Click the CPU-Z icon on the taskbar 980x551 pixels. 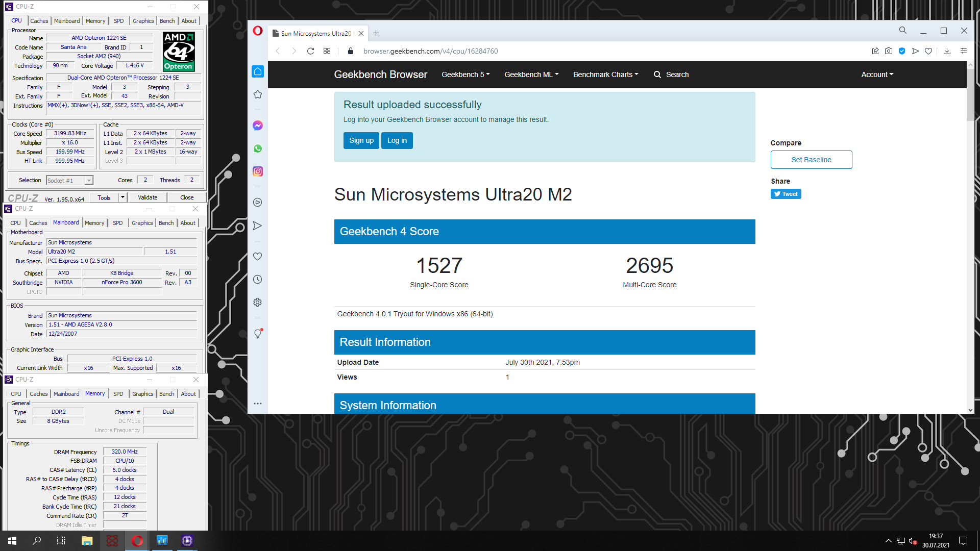coord(187,541)
